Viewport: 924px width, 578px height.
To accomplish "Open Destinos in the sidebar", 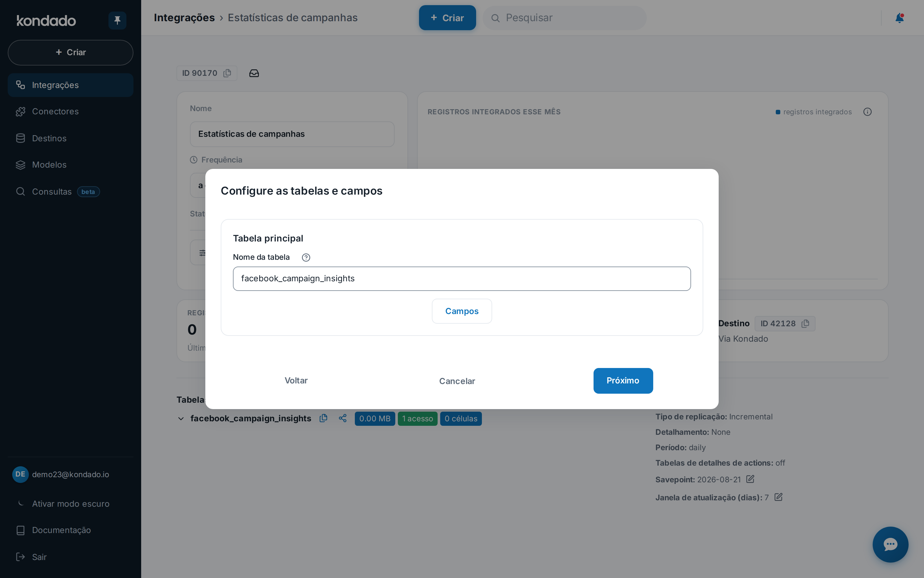I will pos(71,138).
